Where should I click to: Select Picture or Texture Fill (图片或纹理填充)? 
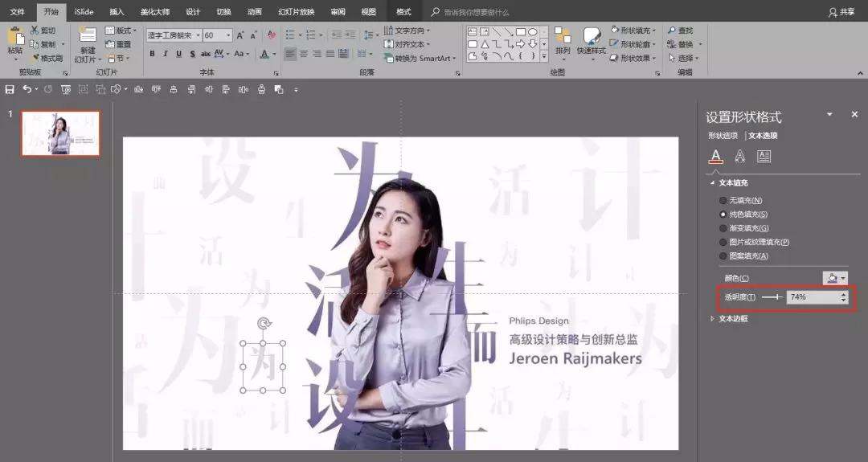723,242
